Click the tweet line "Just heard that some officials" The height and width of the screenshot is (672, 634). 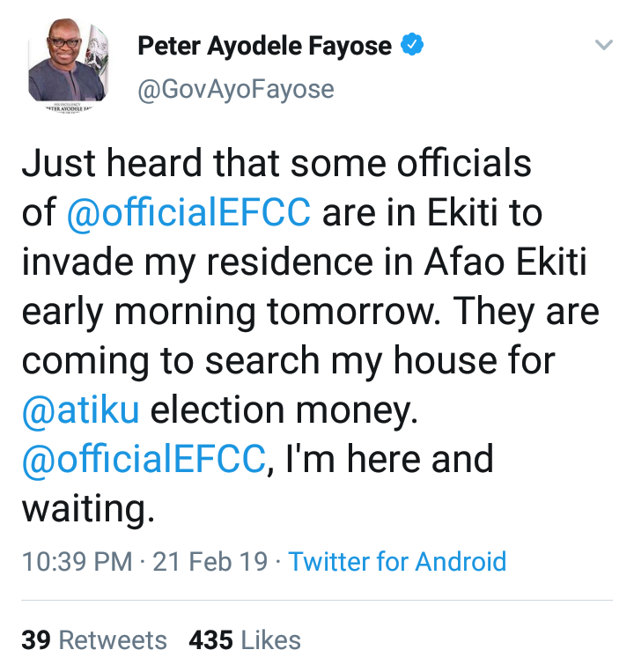[x=276, y=164]
